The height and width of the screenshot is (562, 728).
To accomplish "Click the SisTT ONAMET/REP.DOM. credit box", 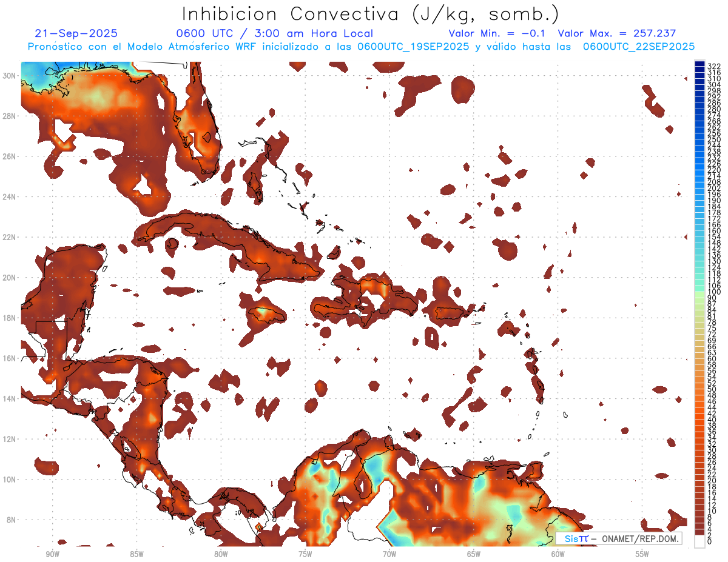I will click(x=618, y=539).
